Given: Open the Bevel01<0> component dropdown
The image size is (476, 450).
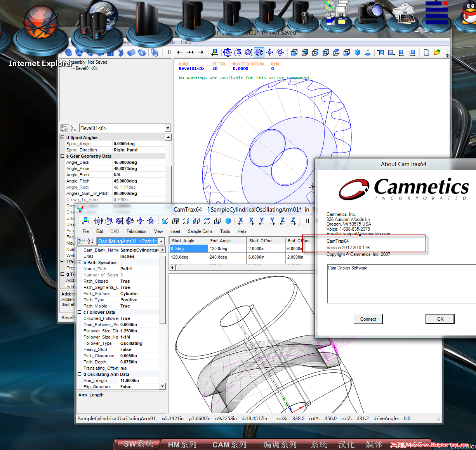Looking at the screenshot, I should (168, 128).
